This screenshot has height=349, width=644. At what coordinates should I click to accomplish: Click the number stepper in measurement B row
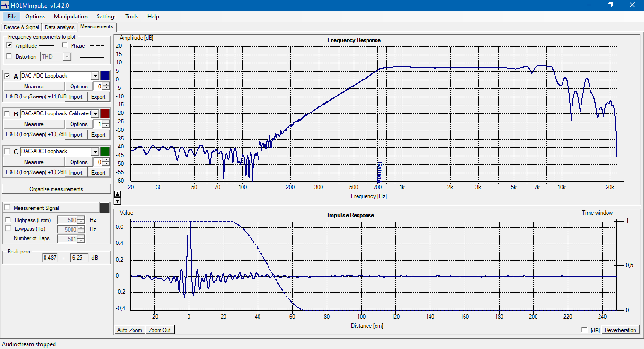tap(101, 124)
